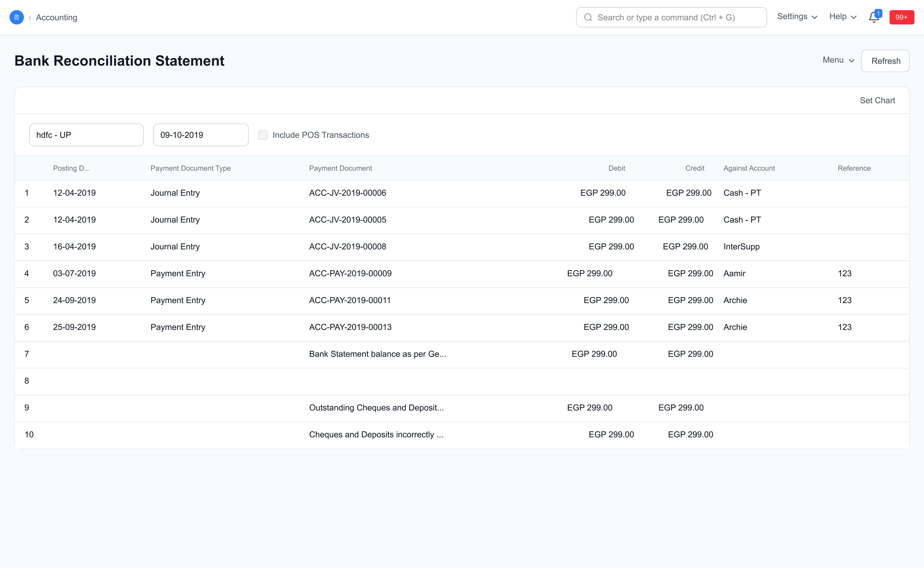
Task: Open the date picker showing 09-10-2019
Action: pyautogui.click(x=201, y=135)
